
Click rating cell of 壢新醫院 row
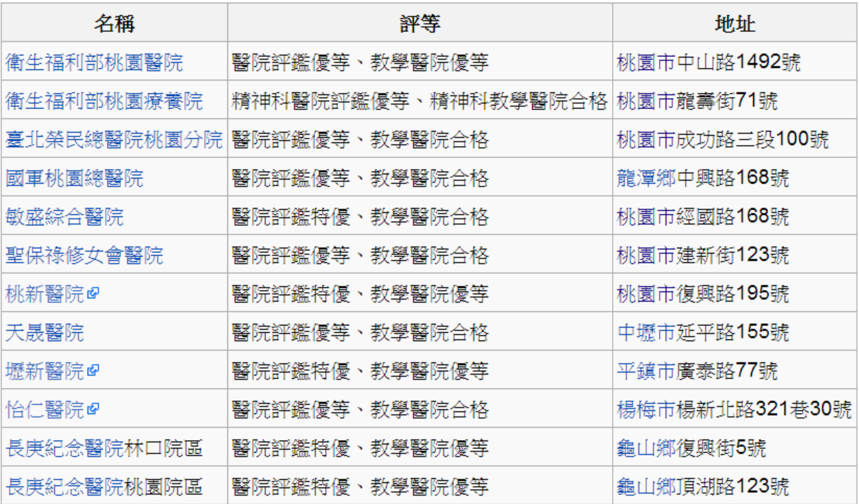[x=420, y=371]
